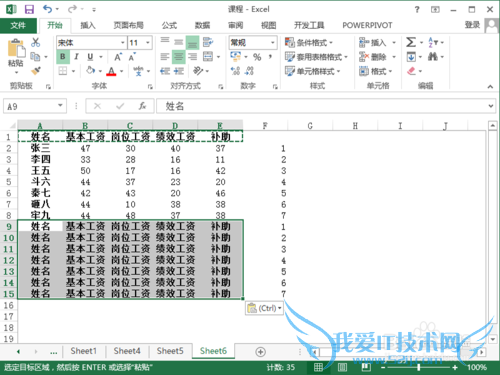Click accounting number format icon
The height and width of the screenshot is (375, 500).
(x=235, y=57)
